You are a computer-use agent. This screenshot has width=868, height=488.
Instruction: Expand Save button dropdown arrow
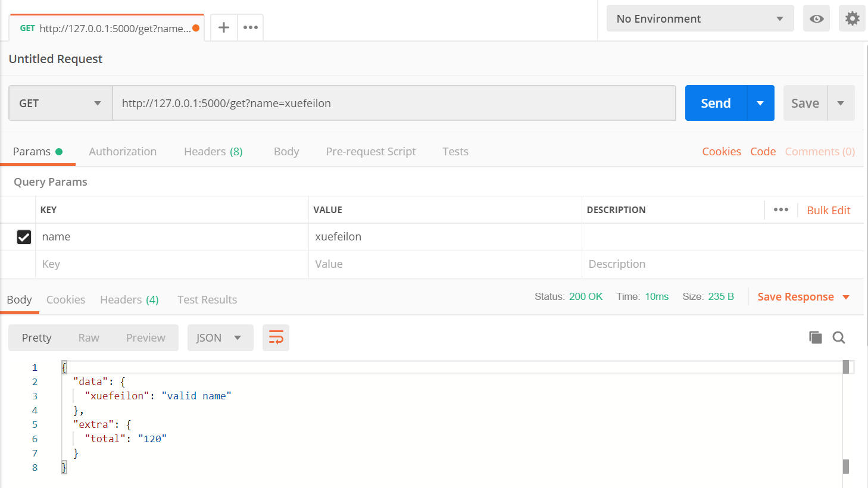tap(841, 103)
